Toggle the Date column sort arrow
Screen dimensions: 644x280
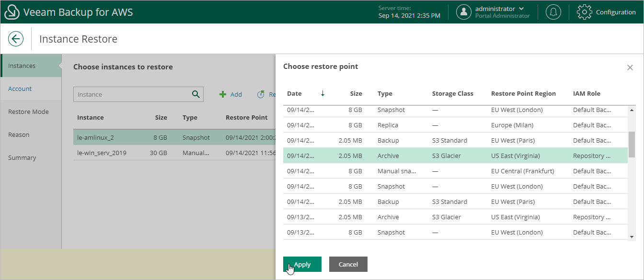(x=322, y=93)
